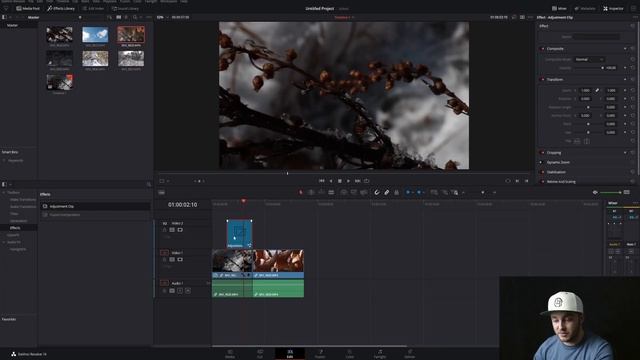Viewport: 640px width, 360px height.
Task: Click the blue Marker icon in toolbar
Action: pos(419,192)
